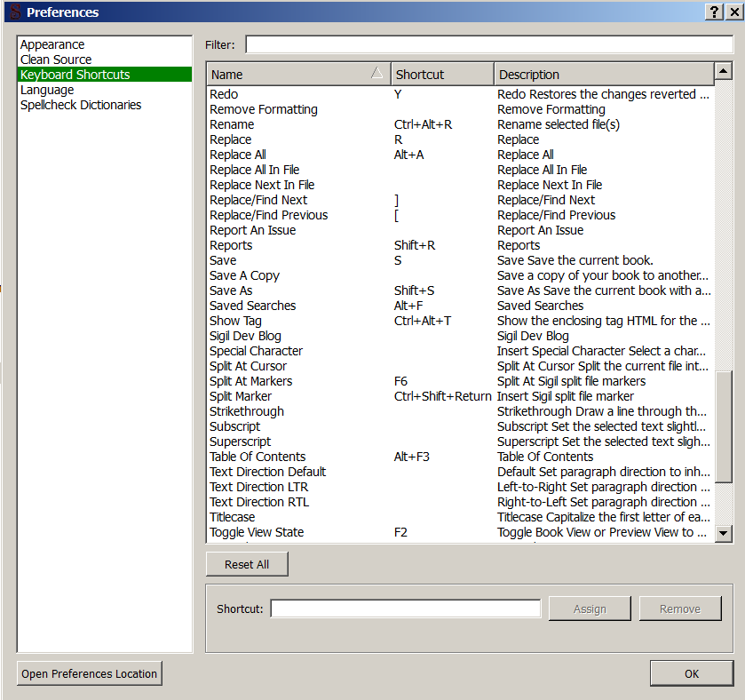Select the Replace/Find Previous row

coord(460,215)
